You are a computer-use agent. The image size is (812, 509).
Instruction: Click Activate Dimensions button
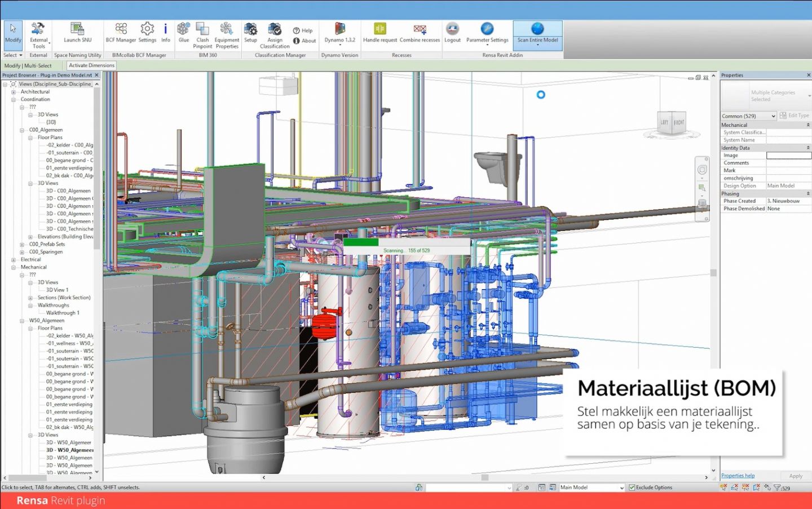tap(91, 65)
